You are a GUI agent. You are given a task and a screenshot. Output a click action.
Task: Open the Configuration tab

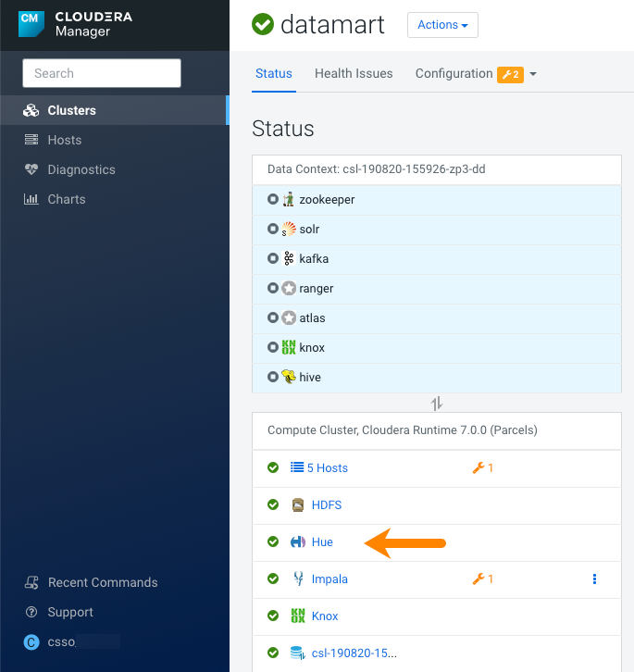[x=454, y=73]
